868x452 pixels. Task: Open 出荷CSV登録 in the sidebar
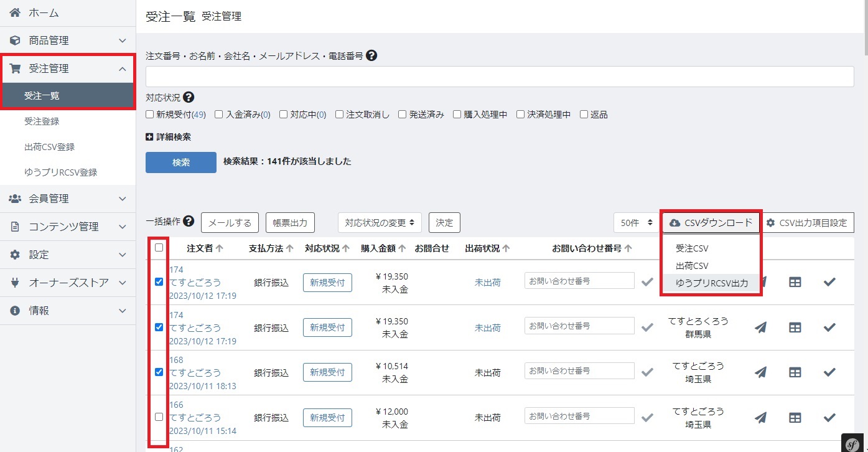50,147
